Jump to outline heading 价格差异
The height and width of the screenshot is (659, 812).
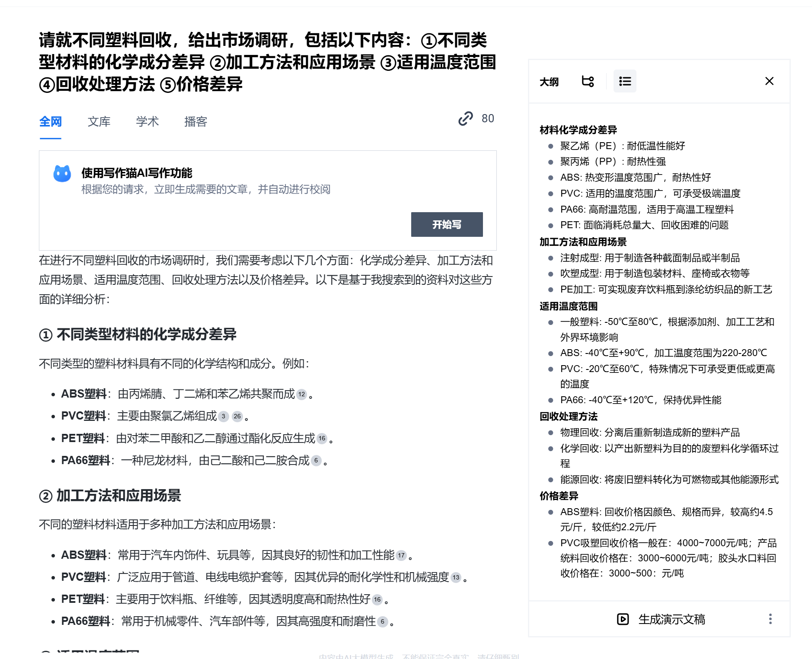pyautogui.click(x=559, y=496)
